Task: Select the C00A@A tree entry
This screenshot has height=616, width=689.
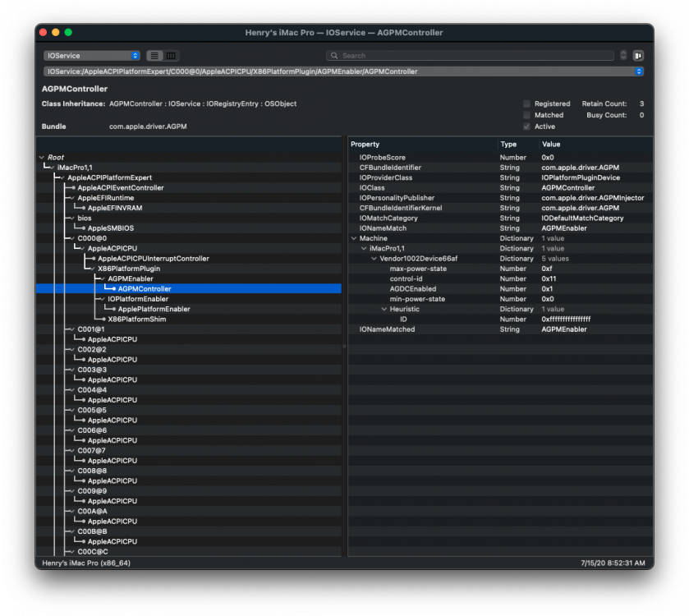Action: pyautogui.click(x=92, y=511)
